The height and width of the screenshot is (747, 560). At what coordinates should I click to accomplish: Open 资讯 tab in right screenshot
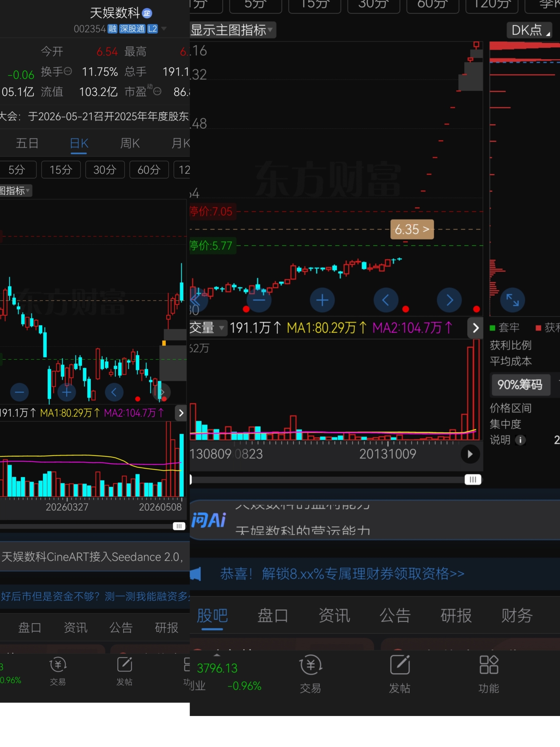(334, 616)
